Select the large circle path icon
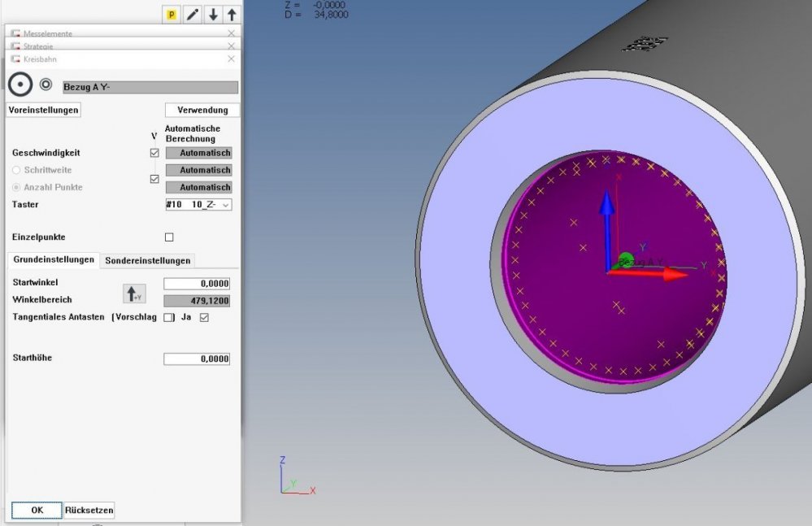The image size is (812, 526). click(x=20, y=85)
